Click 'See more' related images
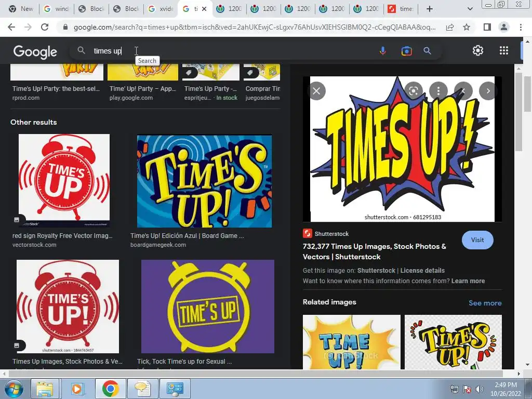Screen dimensions: 532x399 (x=485, y=303)
